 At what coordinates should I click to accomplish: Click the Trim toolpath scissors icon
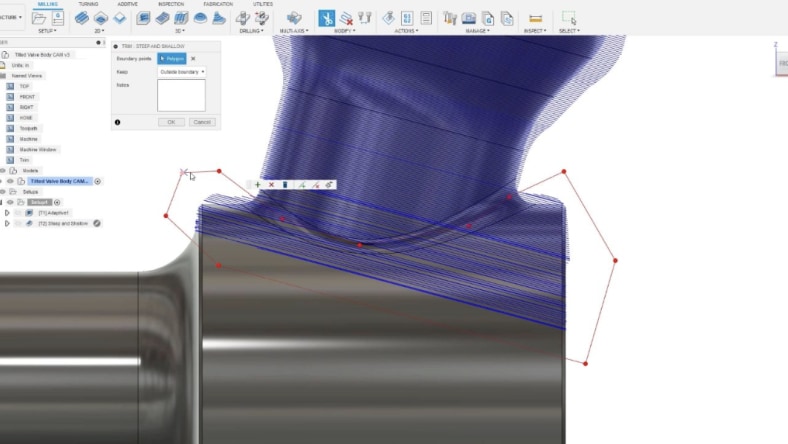327,18
